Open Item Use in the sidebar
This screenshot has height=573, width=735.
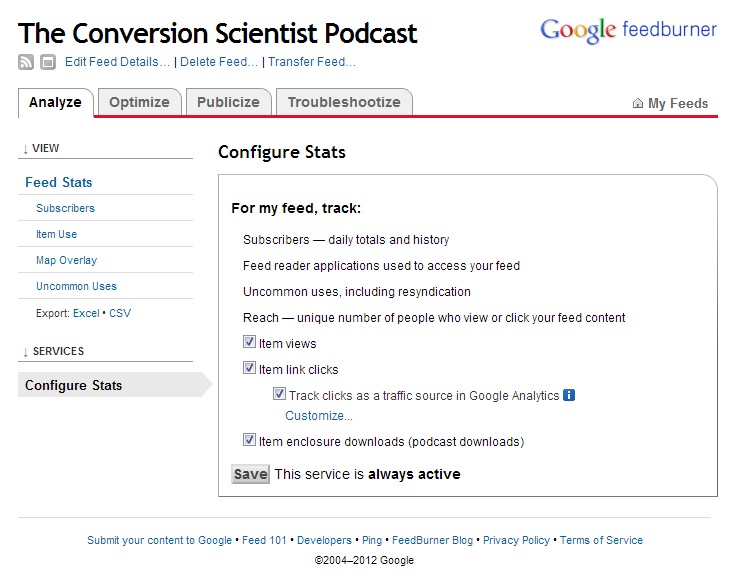[57, 234]
